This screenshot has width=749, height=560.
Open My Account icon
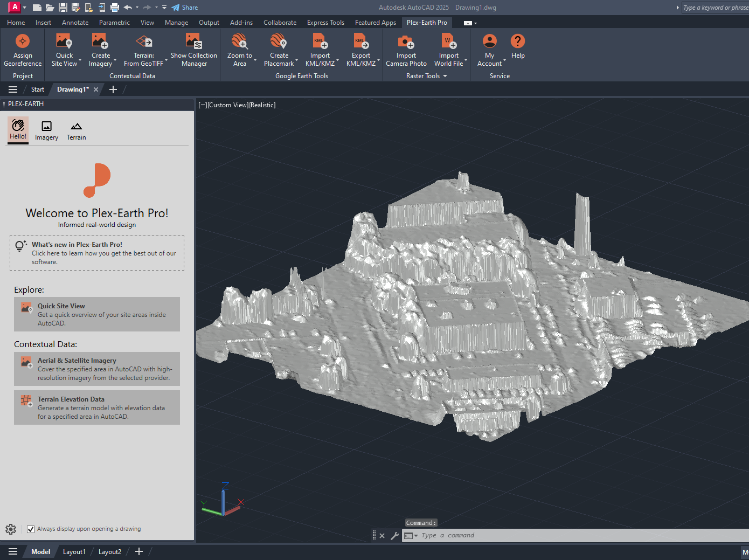click(489, 42)
